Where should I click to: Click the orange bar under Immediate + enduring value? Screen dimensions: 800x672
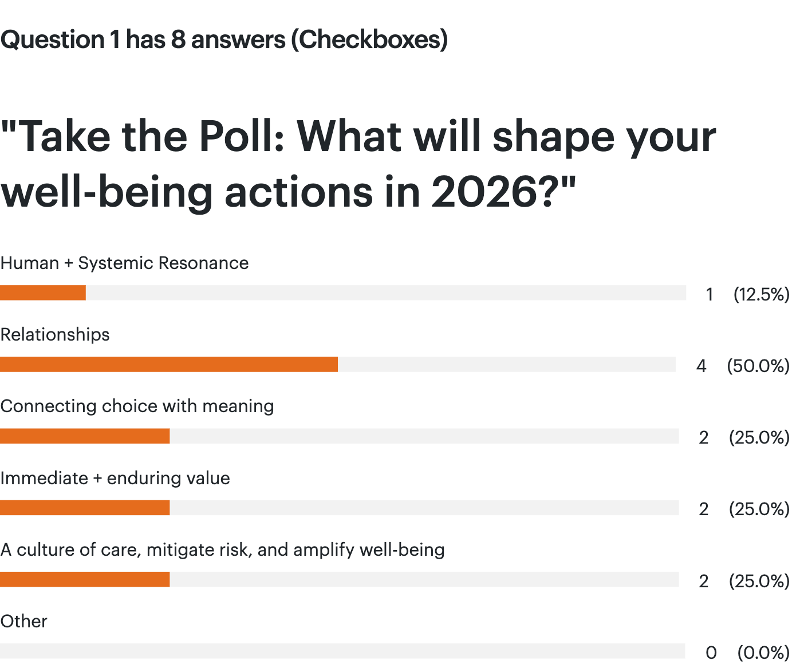pos(85,508)
